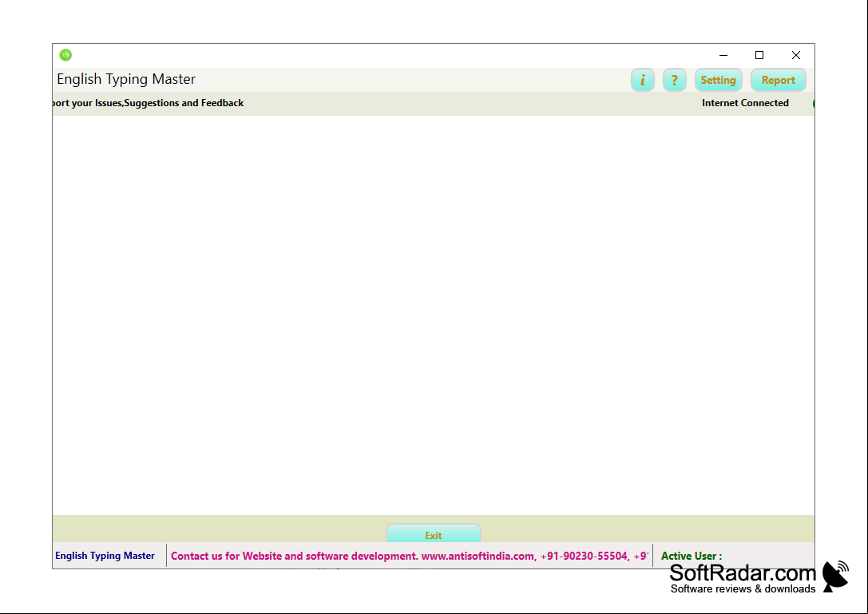Screen dimensions: 868x614
Task: Click the English Typing Master heading
Action: pyautogui.click(x=126, y=79)
